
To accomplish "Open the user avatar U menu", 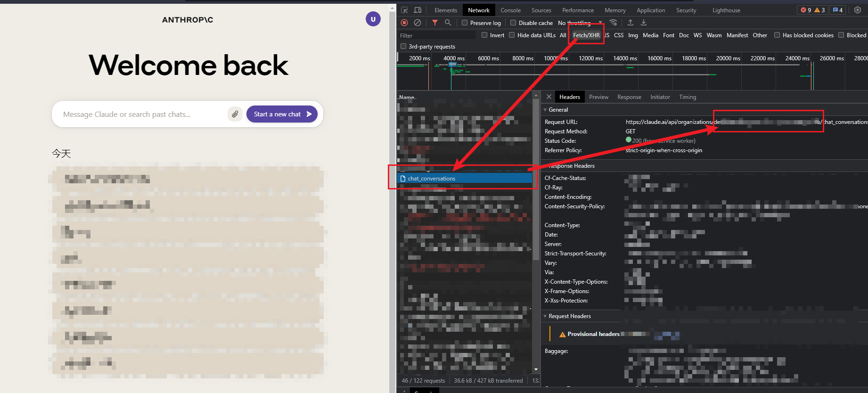I will 373,19.
